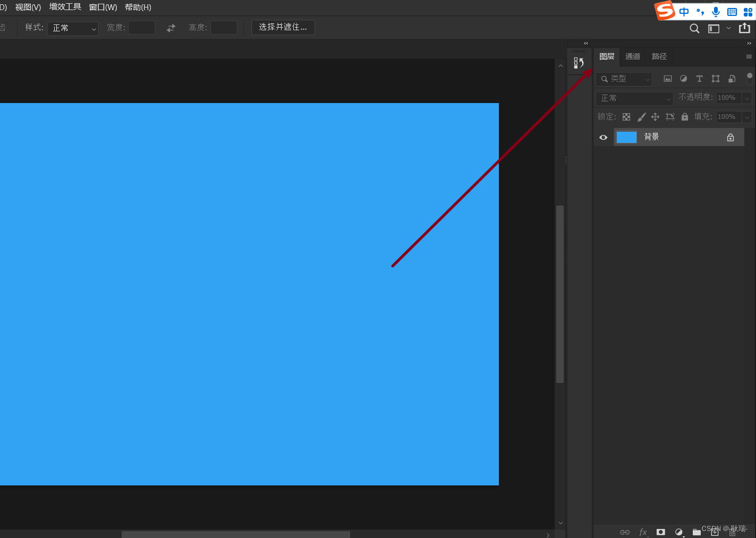
Task: Open the 窗口(W) menu
Action: click(103, 7)
